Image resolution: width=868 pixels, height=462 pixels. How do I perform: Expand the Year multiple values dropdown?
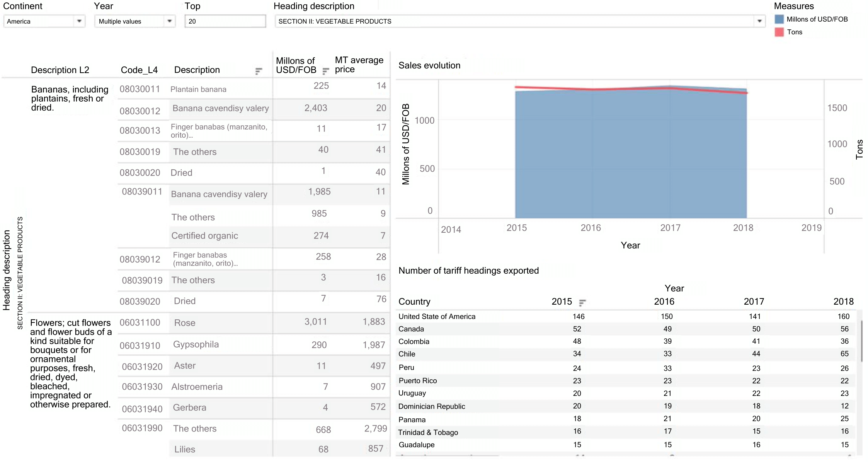[169, 21]
